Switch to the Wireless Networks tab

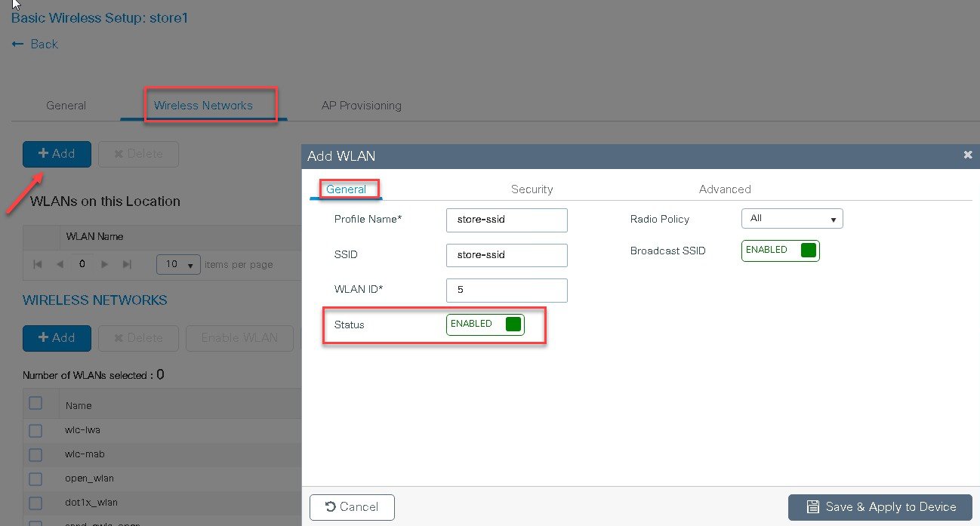tap(203, 106)
